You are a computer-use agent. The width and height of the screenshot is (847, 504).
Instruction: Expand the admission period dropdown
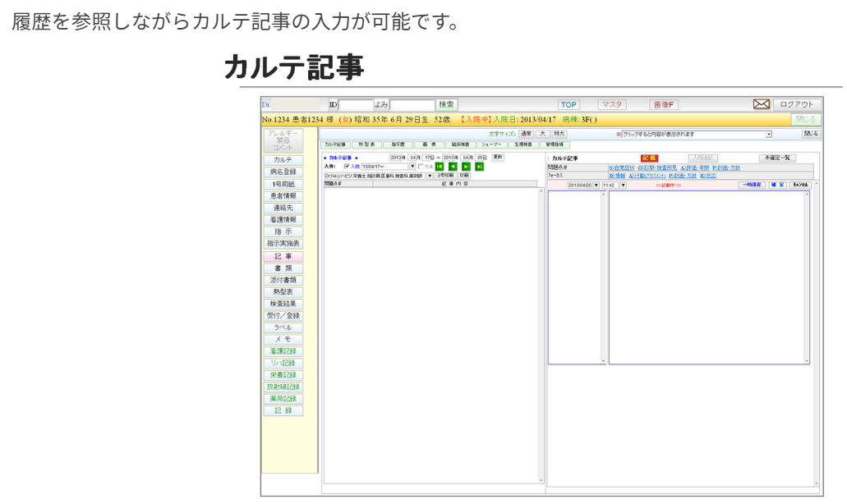412,167
